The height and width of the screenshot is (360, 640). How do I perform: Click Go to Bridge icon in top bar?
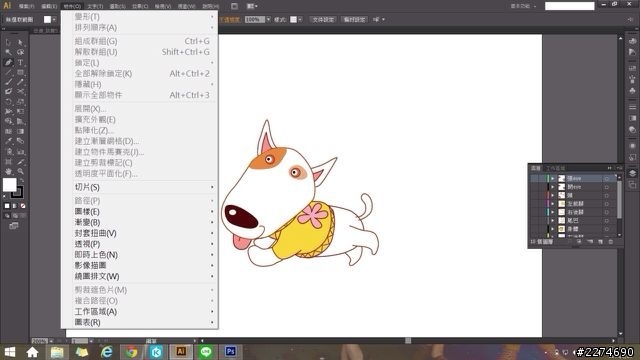(x=234, y=6)
